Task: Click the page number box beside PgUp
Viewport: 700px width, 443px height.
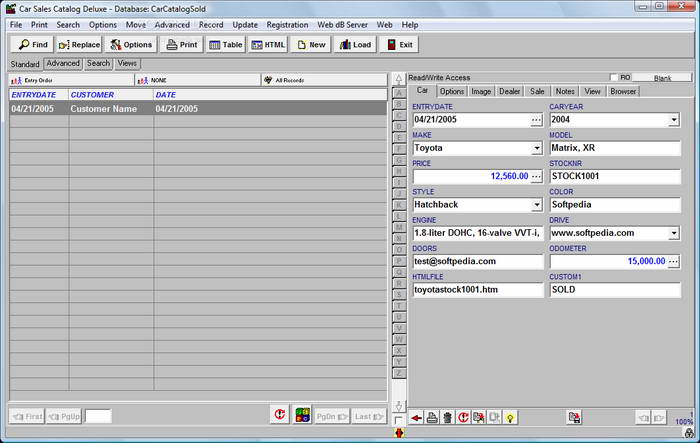Action: click(x=98, y=416)
